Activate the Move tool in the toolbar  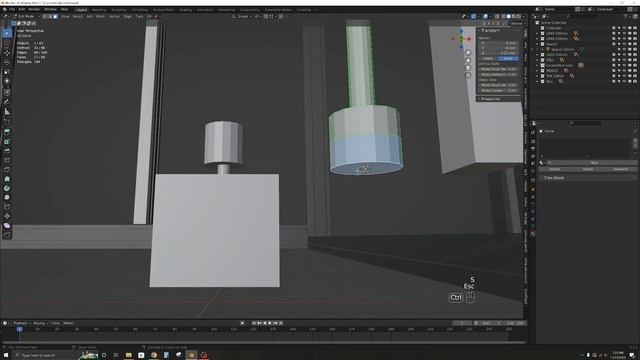pos(7,53)
